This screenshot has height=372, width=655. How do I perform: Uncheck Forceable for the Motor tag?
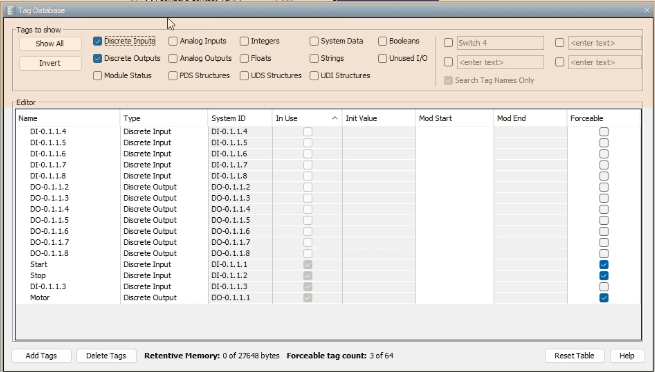point(604,298)
